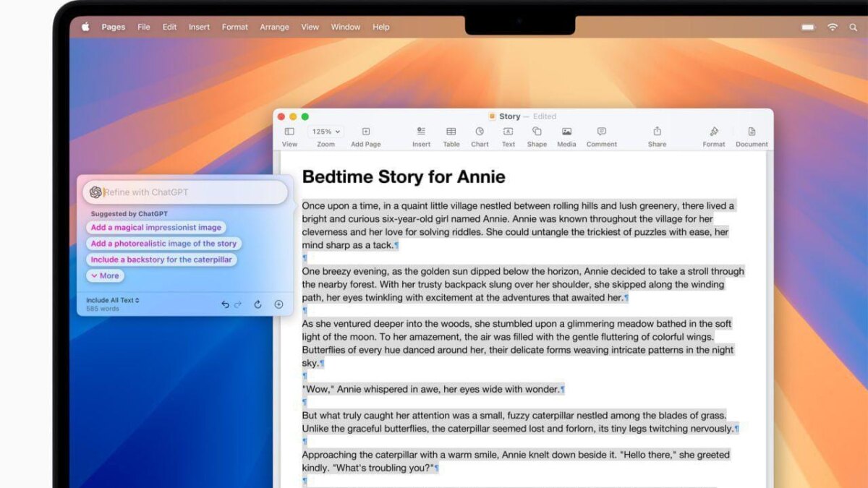Open the Insert menu in menu bar

point(199,27)
